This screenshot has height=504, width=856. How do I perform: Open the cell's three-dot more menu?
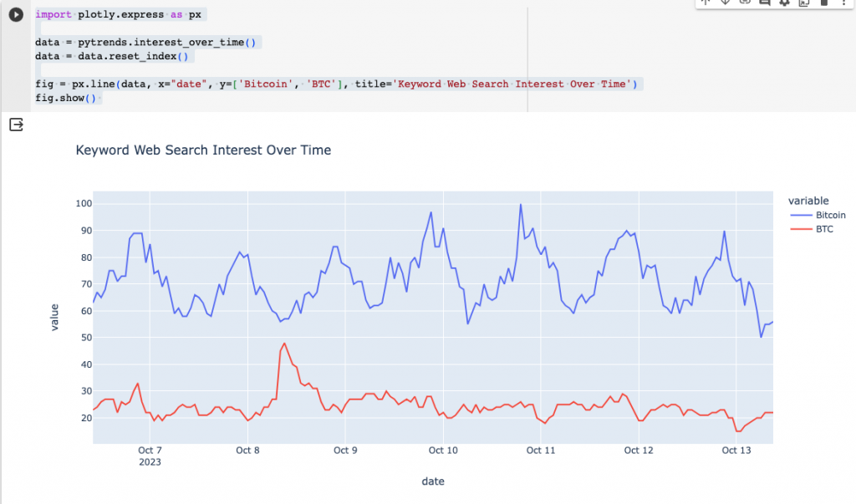click(x=844, y=3)
